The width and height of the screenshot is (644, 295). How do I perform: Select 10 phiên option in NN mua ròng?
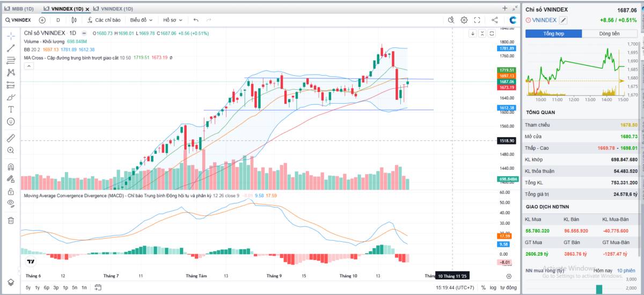point(626,270)
